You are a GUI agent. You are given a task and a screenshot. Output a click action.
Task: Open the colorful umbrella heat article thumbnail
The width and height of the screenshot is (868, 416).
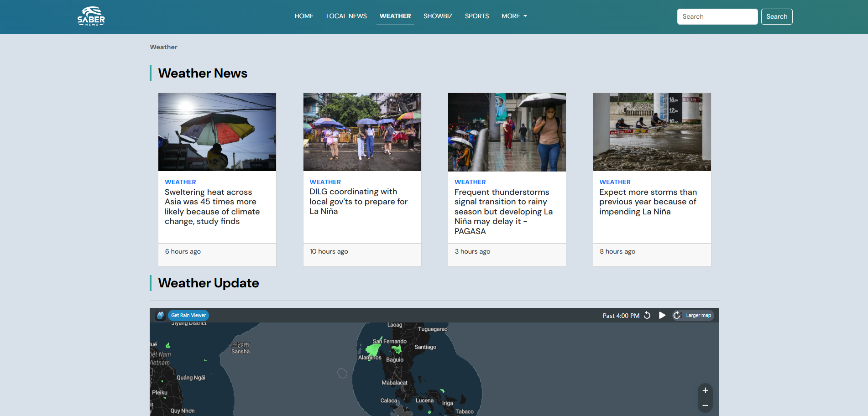(x=217, y=132)
